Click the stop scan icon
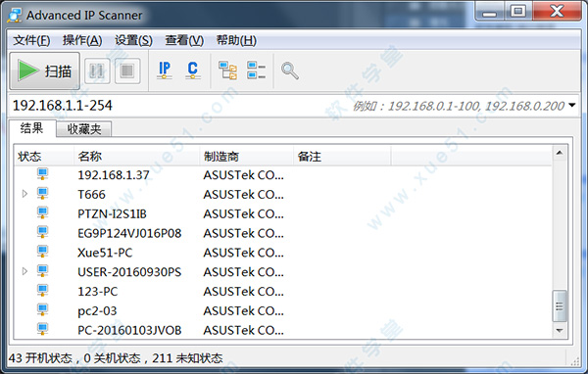The image size is (588, 374). click(x=127, y=70)
